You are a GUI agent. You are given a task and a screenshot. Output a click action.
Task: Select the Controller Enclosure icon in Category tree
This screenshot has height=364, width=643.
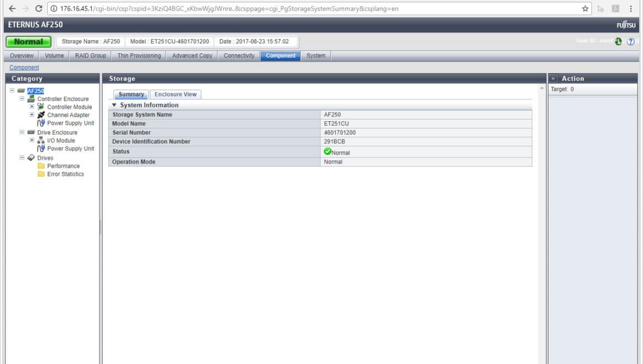coord(31,99)
